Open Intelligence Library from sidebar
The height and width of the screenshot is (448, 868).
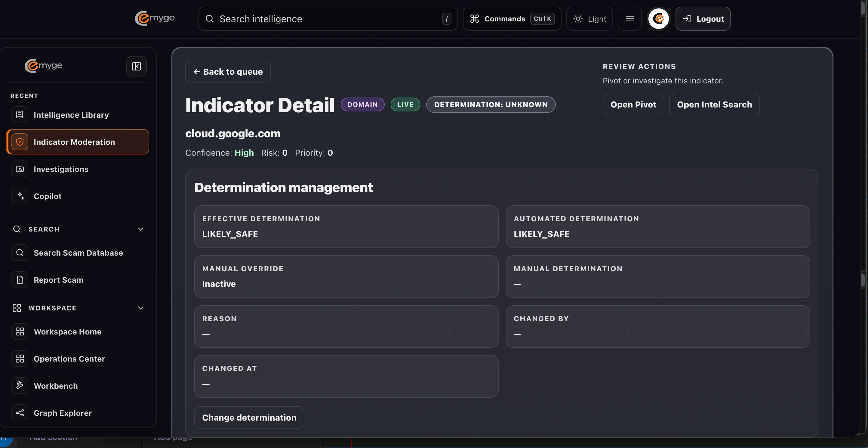[x=78, y=115]
